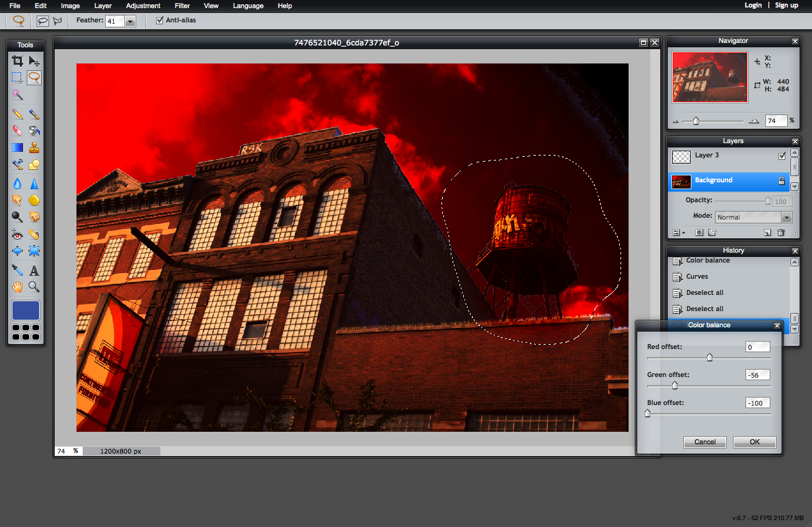
Task: Select the Brush tool
Action: [34, 114]
